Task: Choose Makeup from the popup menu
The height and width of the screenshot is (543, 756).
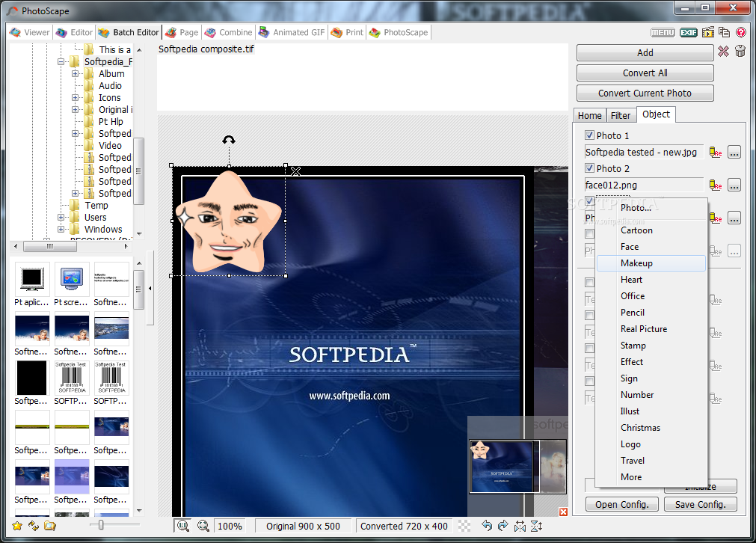Action: point(636,263)
